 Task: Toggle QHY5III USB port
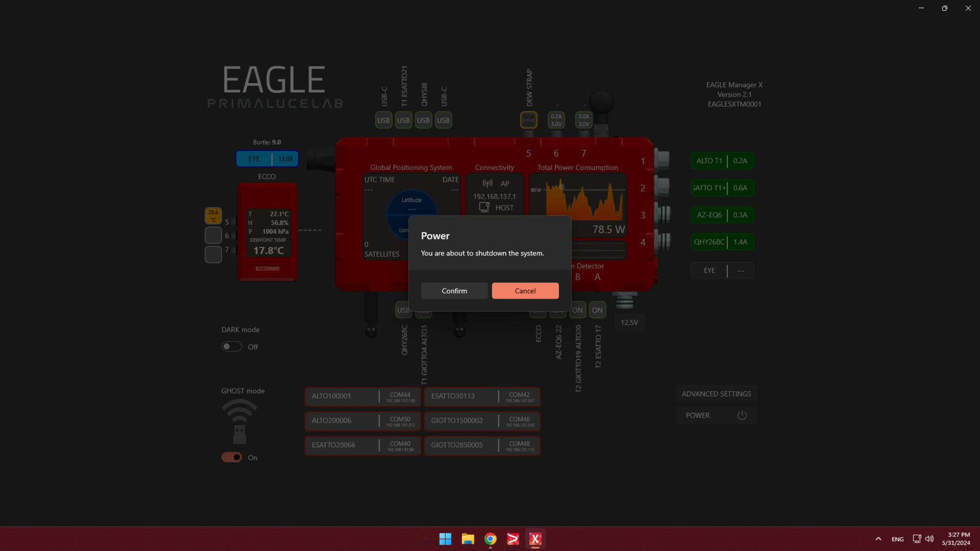click(x=423, y=120)
